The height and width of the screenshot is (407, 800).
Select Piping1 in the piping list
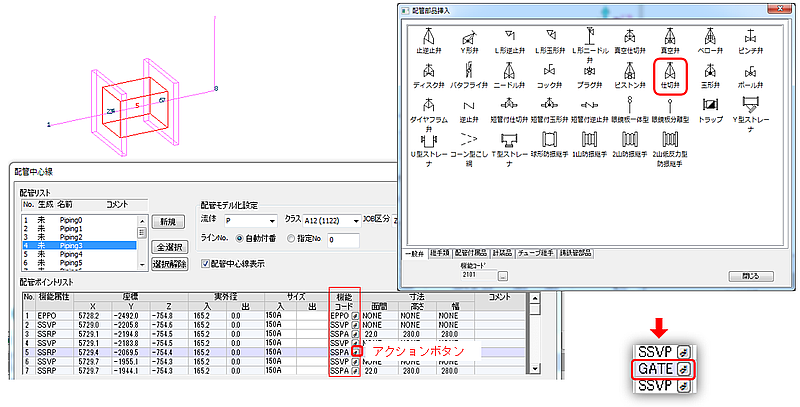(x=79, y=229)
